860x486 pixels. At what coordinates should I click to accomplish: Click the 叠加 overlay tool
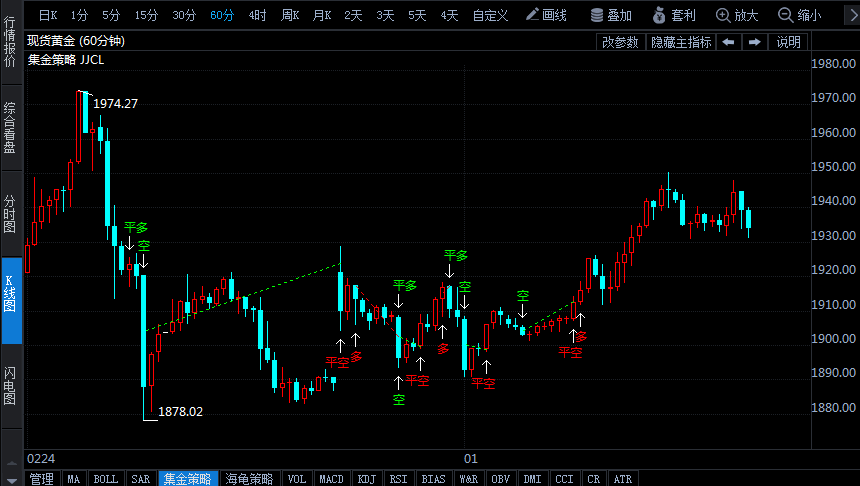point(611,15)
